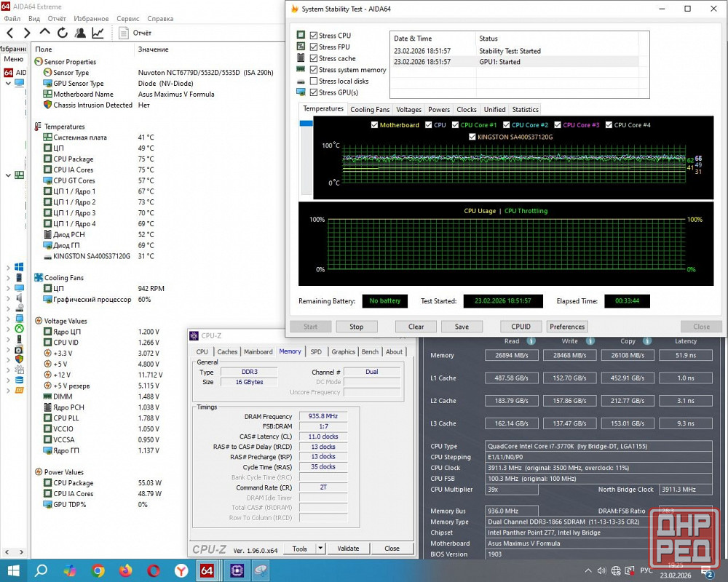Image resolution: width=728 pixels, height=582 pixels.
Task: Switch to the Cooling Fans tab
Action: 370,110
